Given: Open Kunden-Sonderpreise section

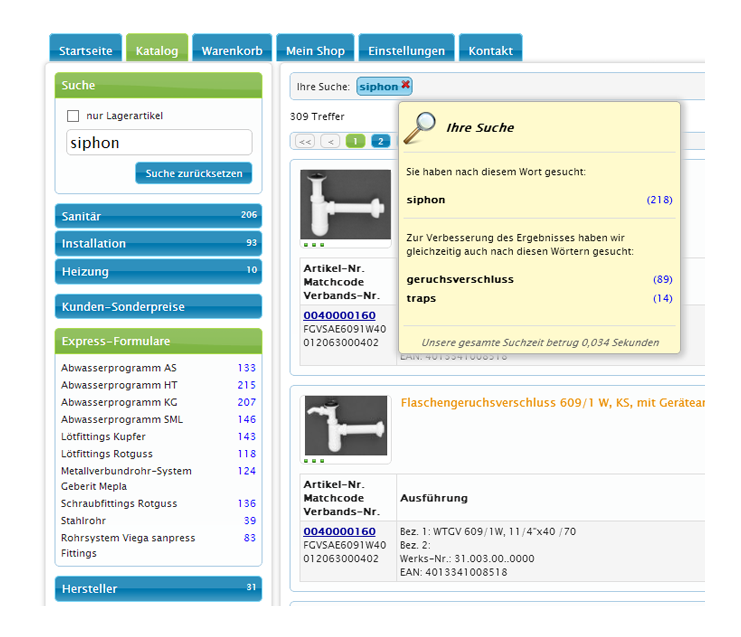Looking at the screenshot, I should [158, 306].
